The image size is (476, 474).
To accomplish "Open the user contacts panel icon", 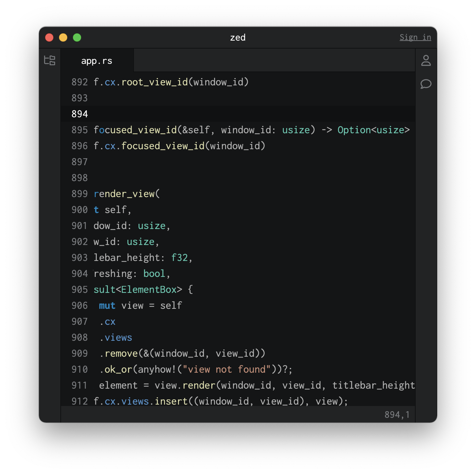I will 426,60.
